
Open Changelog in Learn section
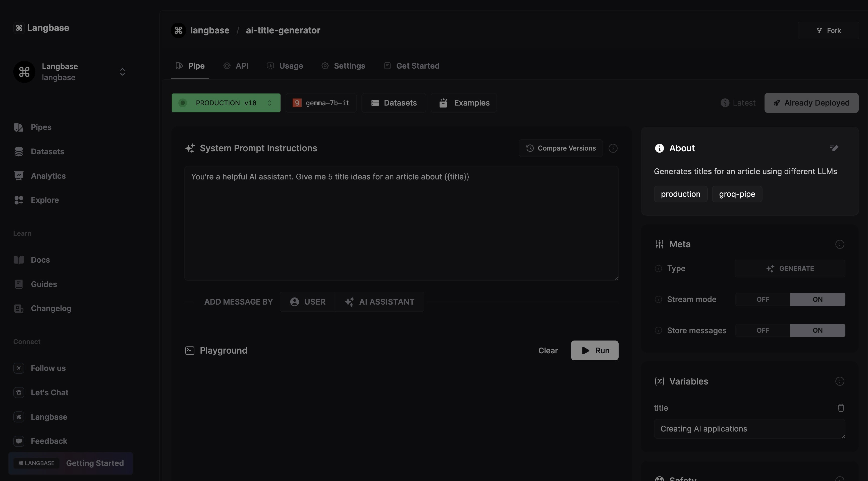point(51,308)
